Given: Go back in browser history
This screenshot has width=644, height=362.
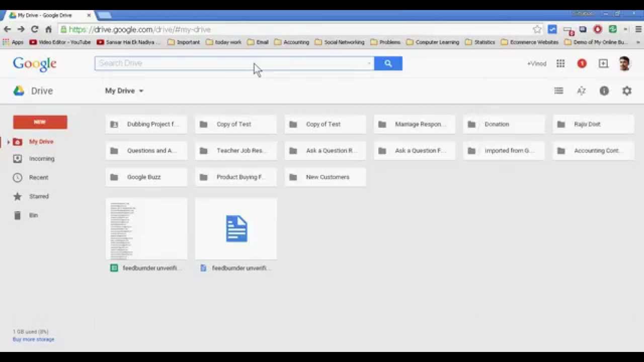Looking at the screenshot, I should click(8, 29).
